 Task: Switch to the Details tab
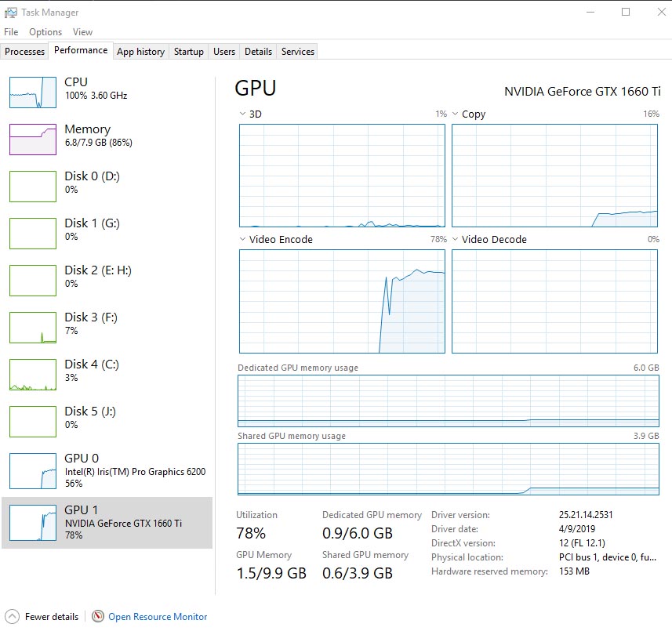pyautogui.click(x=258, y=52)
